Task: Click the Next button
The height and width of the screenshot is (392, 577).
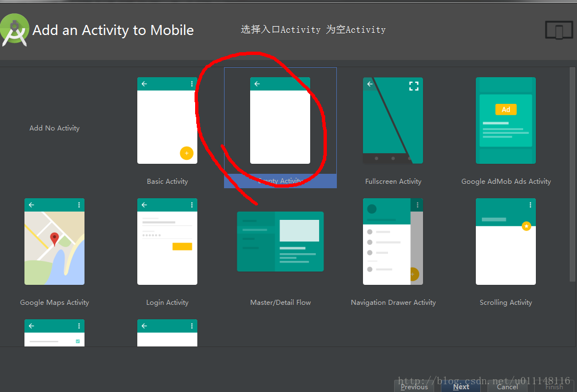Action: [x=461, y=386]
